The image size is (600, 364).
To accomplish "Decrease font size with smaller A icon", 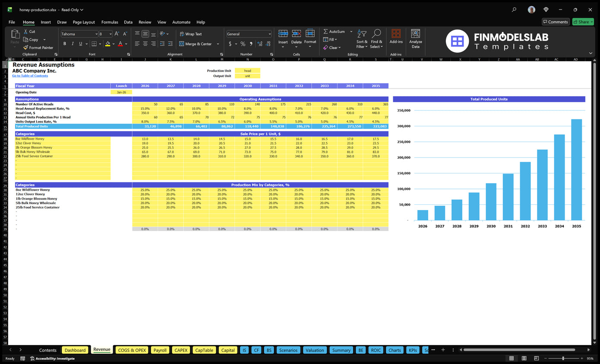I will tap(125, 34).
